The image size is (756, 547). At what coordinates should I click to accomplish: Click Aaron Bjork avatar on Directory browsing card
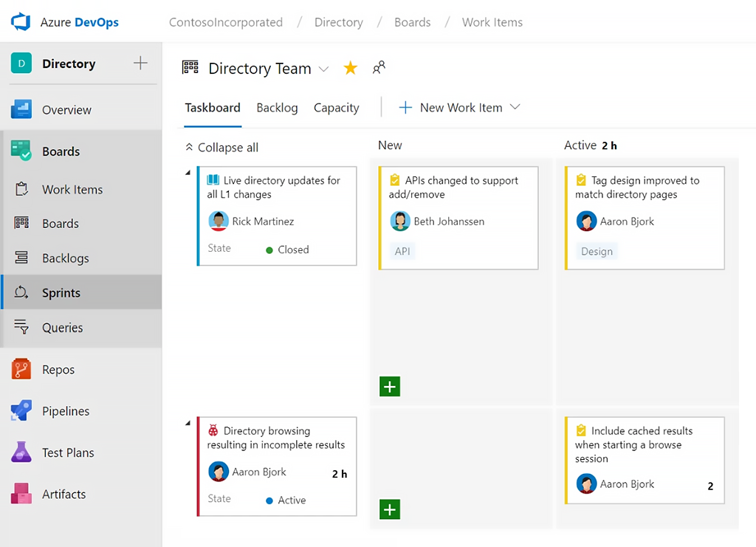pyautogui.click(x=219, y=472)
